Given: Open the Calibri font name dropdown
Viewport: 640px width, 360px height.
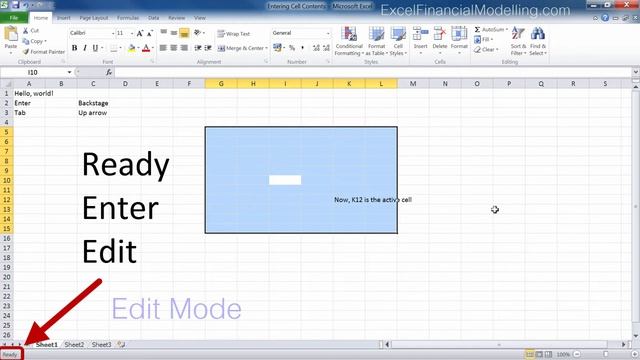Looking at the screenshot, I should tap(113, 33).
